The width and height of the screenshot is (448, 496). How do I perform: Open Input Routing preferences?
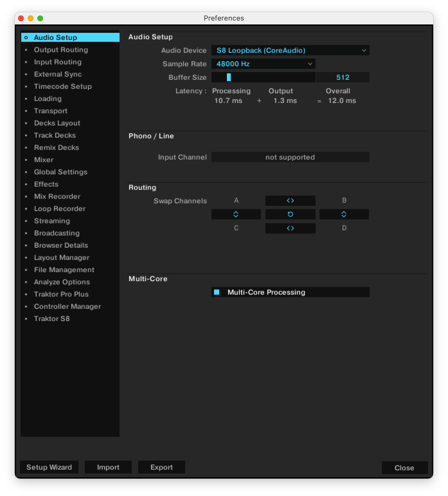coord(70,62)
